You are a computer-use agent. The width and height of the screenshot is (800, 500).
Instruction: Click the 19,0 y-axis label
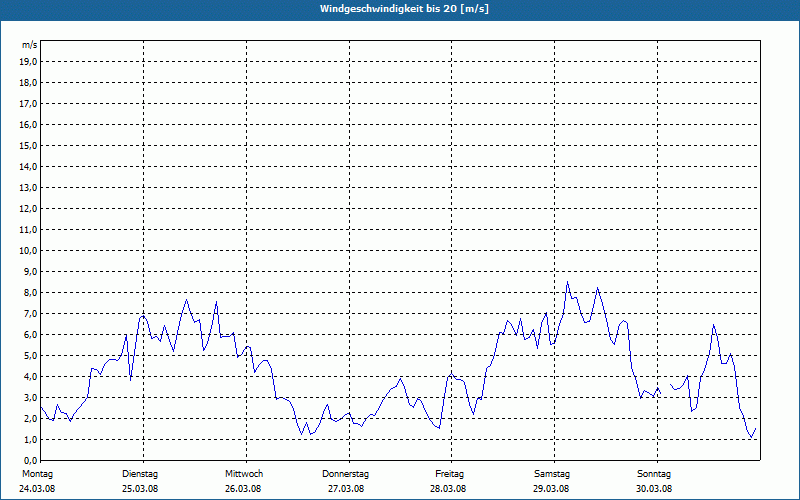[29, 62]
